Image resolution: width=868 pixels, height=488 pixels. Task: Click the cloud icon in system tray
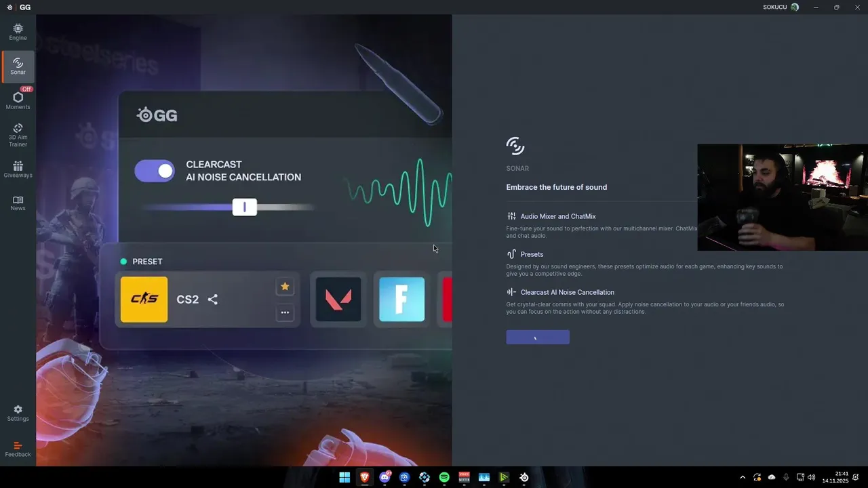pos(772,477)
